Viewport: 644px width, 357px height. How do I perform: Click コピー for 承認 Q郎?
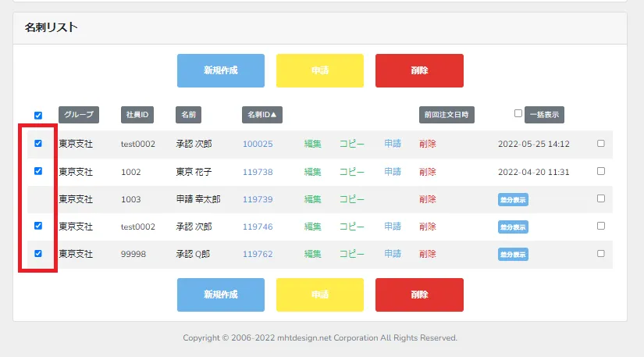click(x=351, y=255)
